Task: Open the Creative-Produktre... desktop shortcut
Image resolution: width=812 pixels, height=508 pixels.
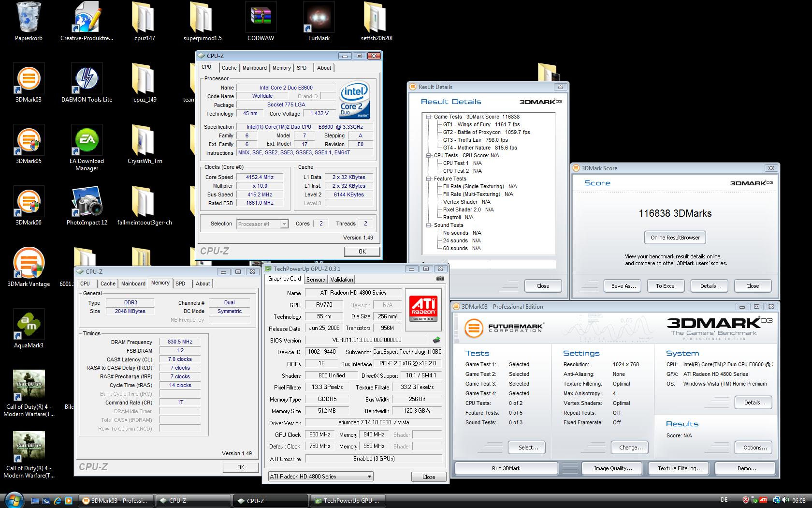Action: pos(87,22)
